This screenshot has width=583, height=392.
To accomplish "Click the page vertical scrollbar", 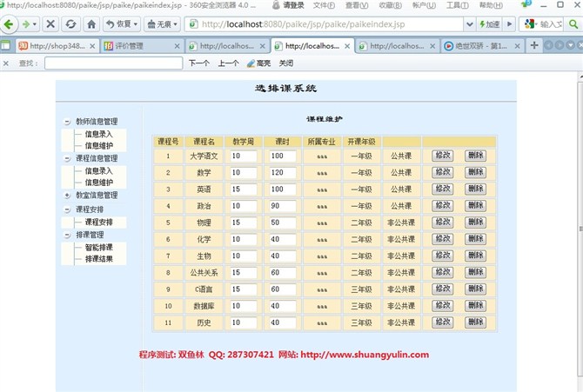I will (x=580, y=227).
